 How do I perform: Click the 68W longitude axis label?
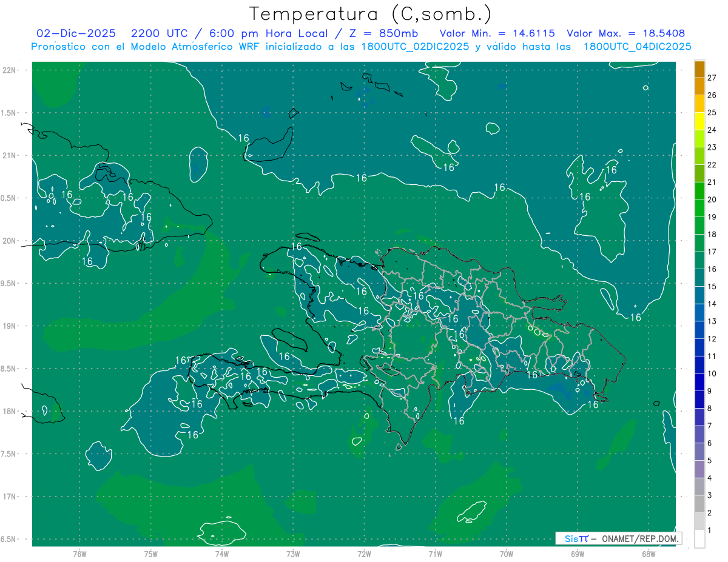(648, 554)
